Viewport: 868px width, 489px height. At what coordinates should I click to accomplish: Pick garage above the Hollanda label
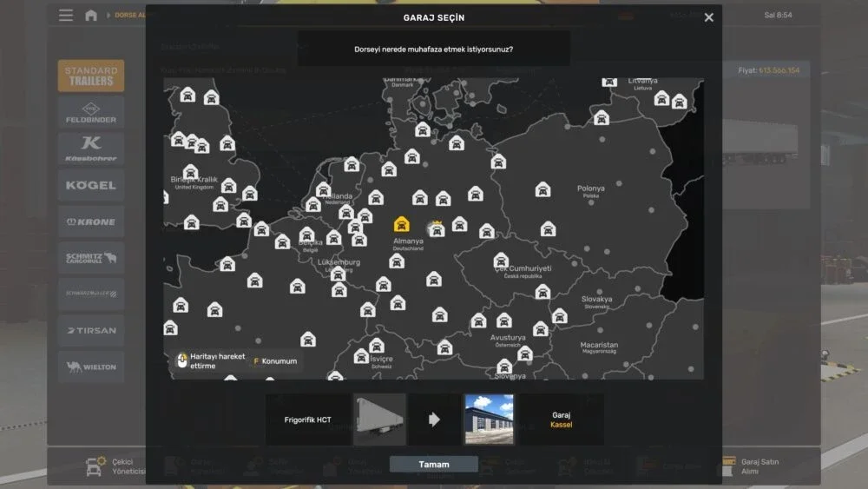[x=323, y=190]
